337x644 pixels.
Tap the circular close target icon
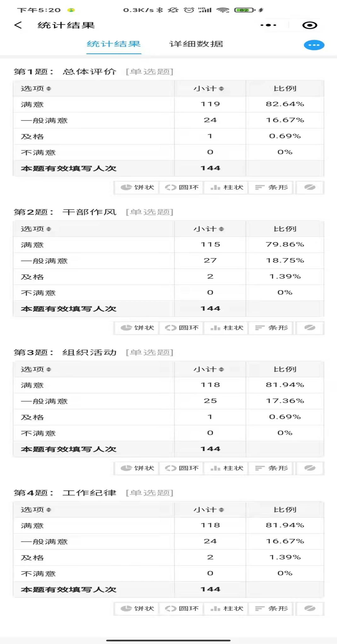pyautogui.click(x=309, y=25)
